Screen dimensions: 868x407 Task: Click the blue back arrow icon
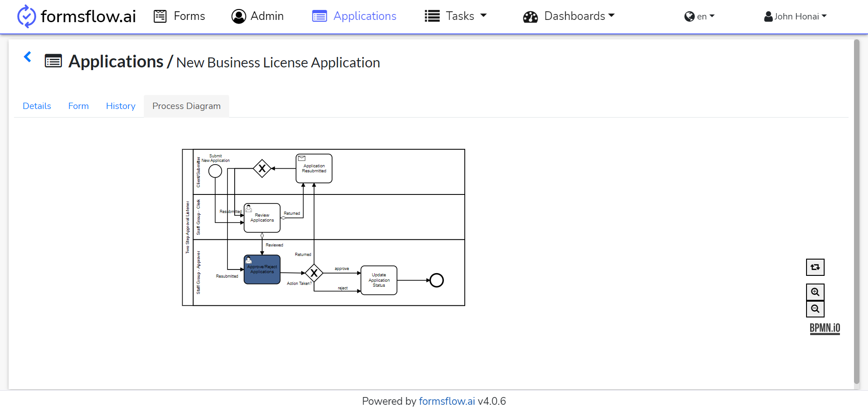(x=28, y=57)
